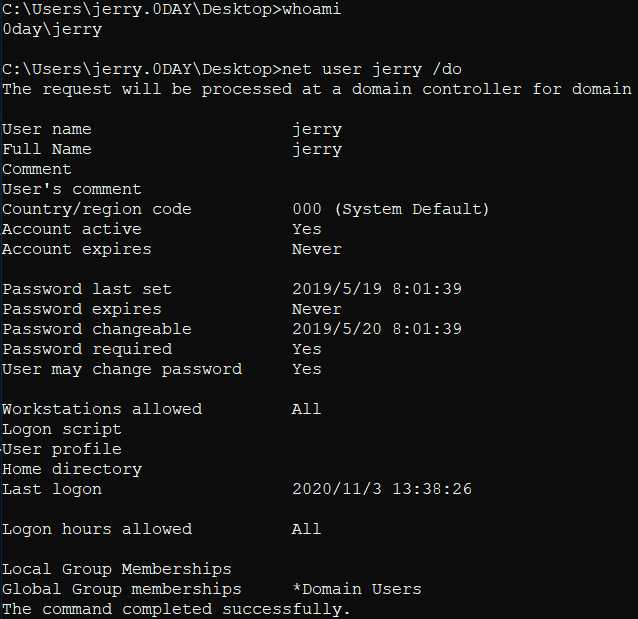
Task: Click the User may change password Yes
Action: click(307, 369)
